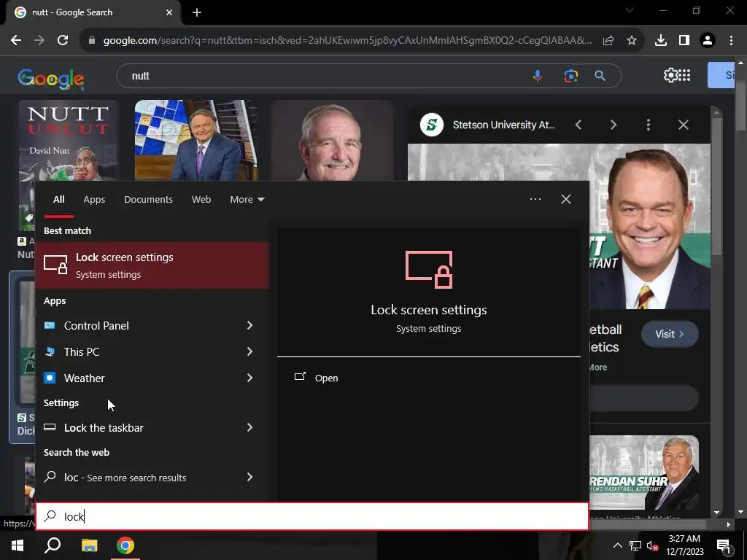Open Lock screen settings best match

point(152,265)
